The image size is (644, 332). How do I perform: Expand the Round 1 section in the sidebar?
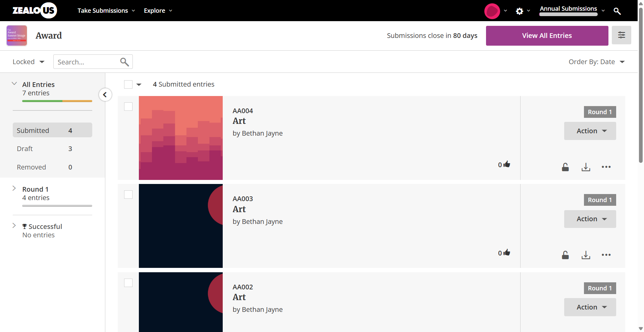[x=14, y=188]
